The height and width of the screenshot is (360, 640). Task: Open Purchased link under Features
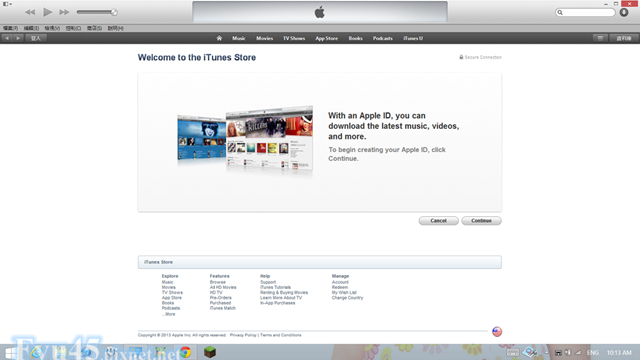click(x=220, y=303)
